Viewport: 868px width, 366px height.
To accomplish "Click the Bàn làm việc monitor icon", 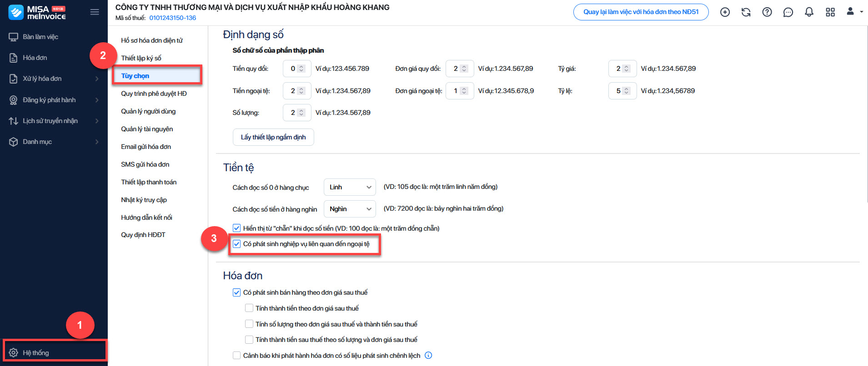I will [14, 37].
